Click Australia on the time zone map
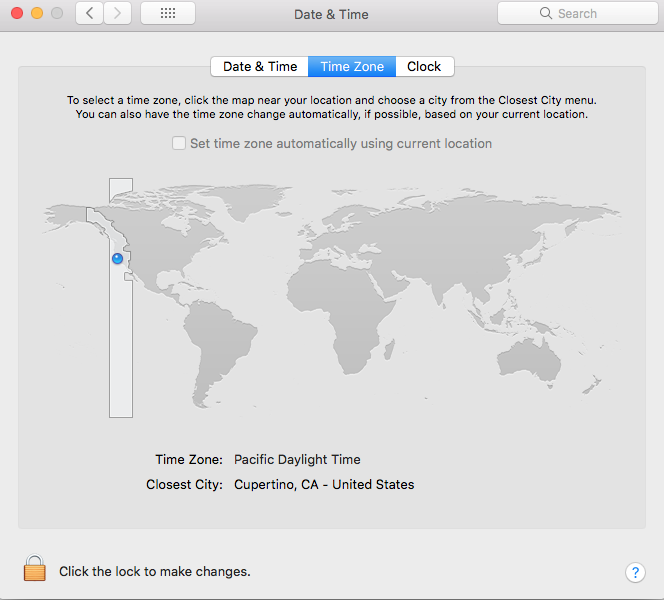This screenshot has width=664, height=600. (529, 361)
